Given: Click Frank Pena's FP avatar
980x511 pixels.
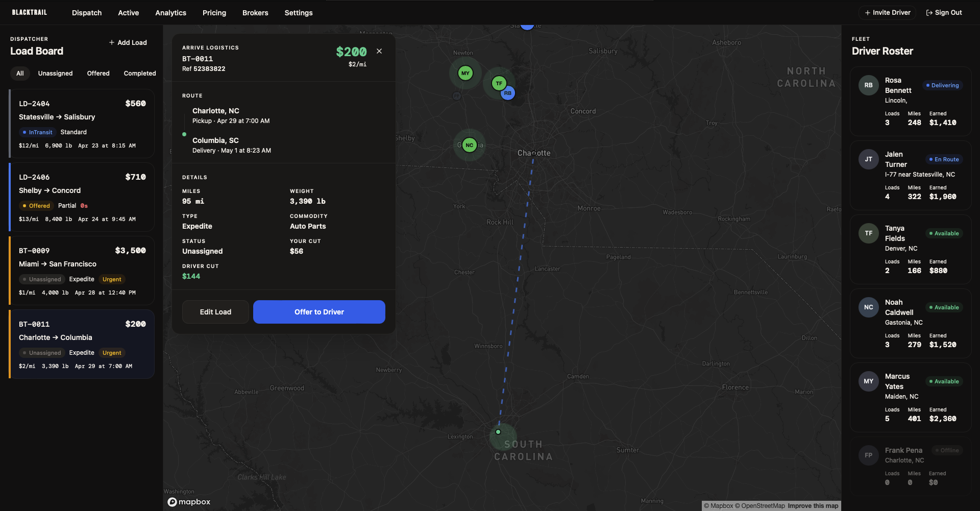Looking at the screenshot, I should (x=868, y=455).
